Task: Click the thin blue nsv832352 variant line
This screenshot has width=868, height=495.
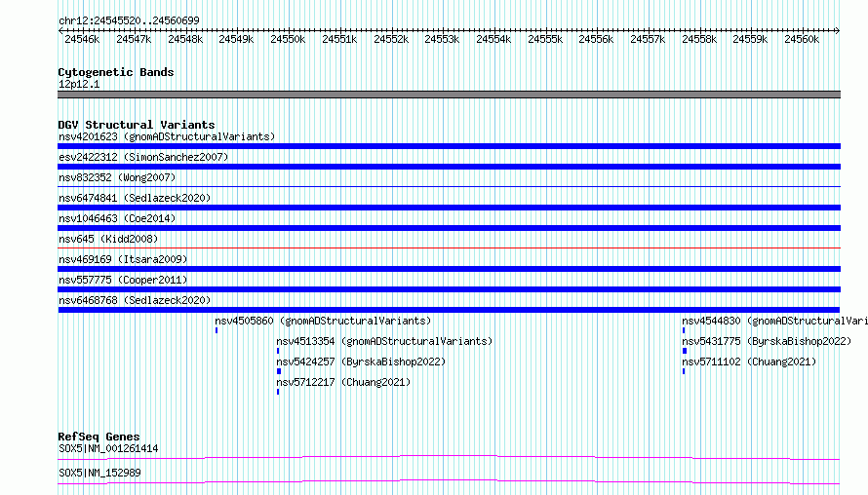Action: point(449,186)
